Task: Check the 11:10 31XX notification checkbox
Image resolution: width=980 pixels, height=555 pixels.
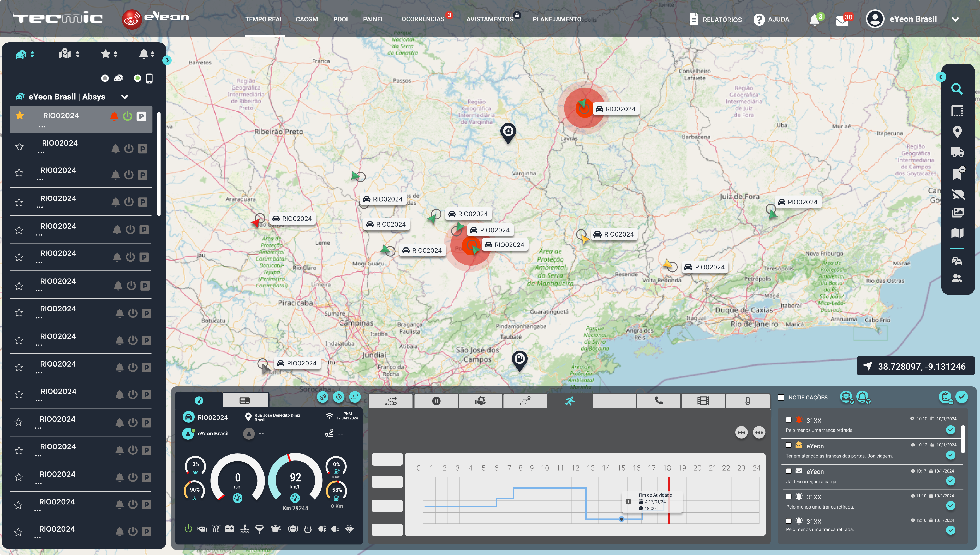Action: tap(788, 496)
